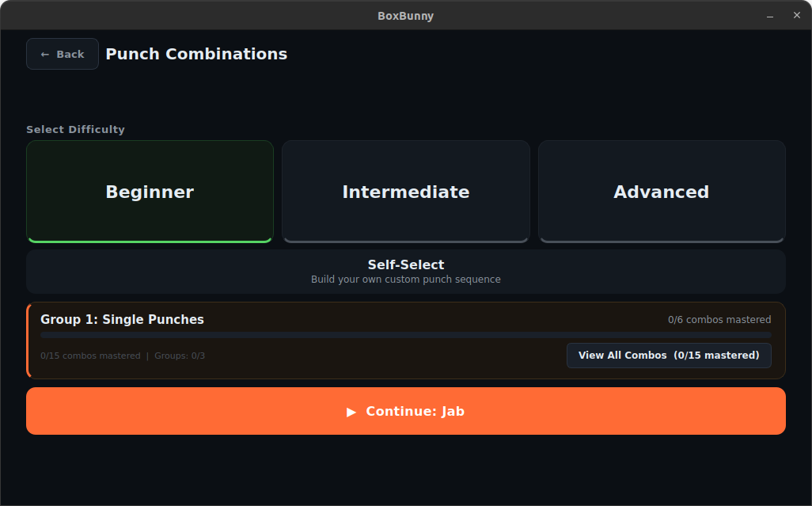Close the BoxBunny window
This screenshot has height=506, width=812.
tap(796, 16)
